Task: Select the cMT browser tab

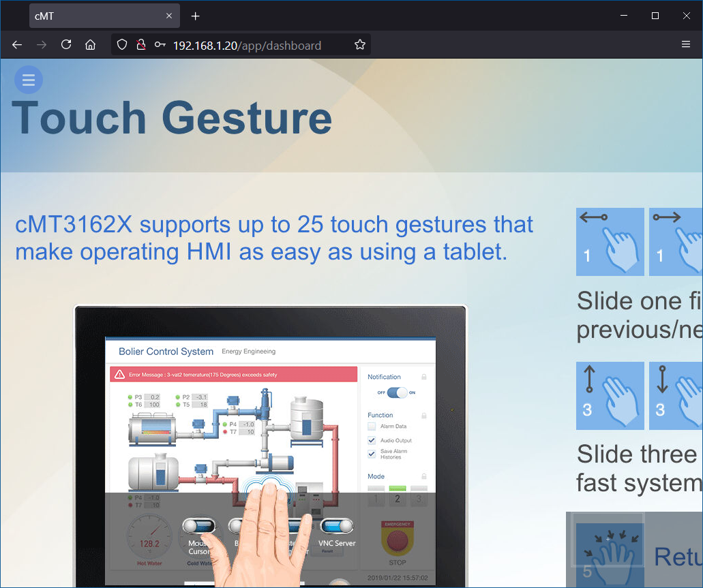Action: tap(104, 16)
